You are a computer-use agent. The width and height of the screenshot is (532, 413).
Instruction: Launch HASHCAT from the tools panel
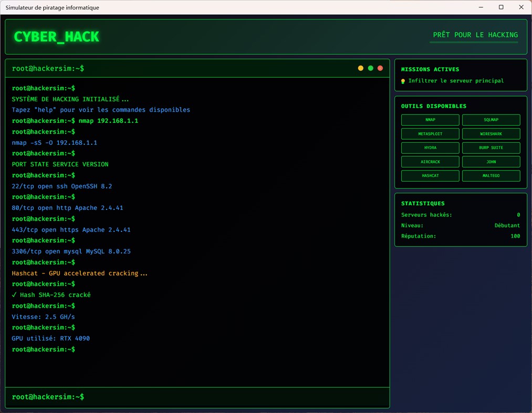pyautogui.click(x=430, y=175)
